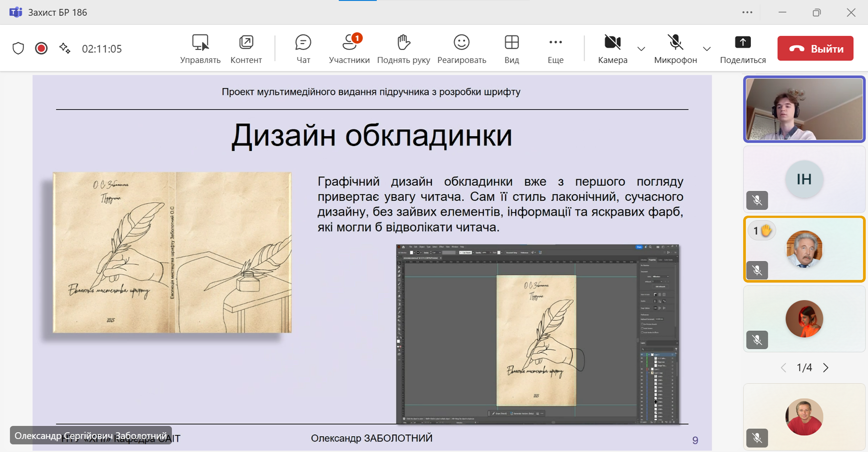
Task: Go to next participants page
Action: [x=826, y=368]
